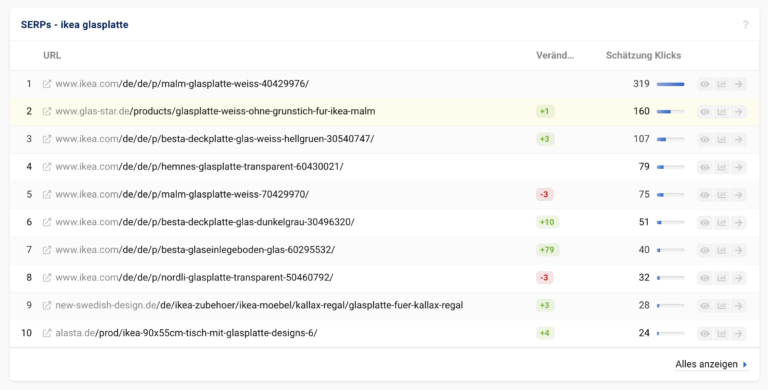Open the hemnes-glasplatte-transparent URL link

[x=199, y=167]
